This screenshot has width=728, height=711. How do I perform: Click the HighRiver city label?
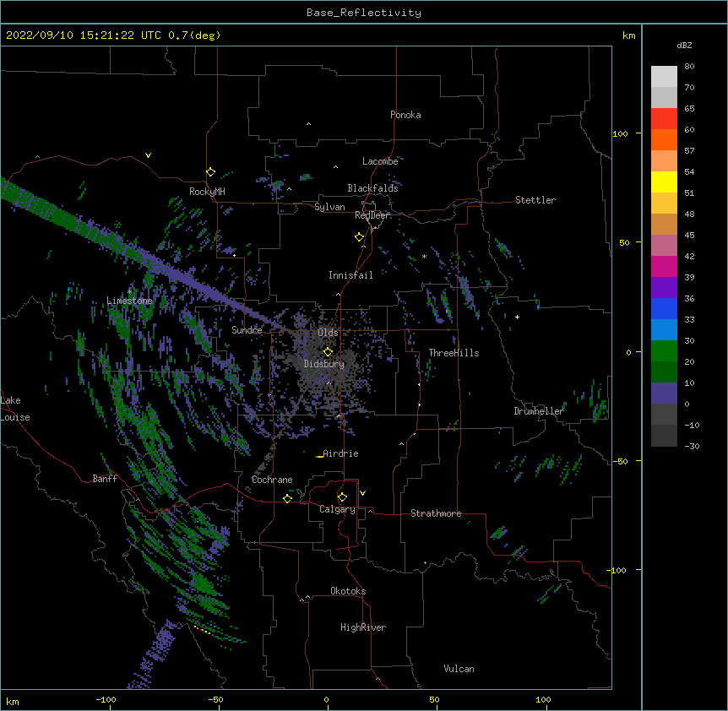coord(363,627)
